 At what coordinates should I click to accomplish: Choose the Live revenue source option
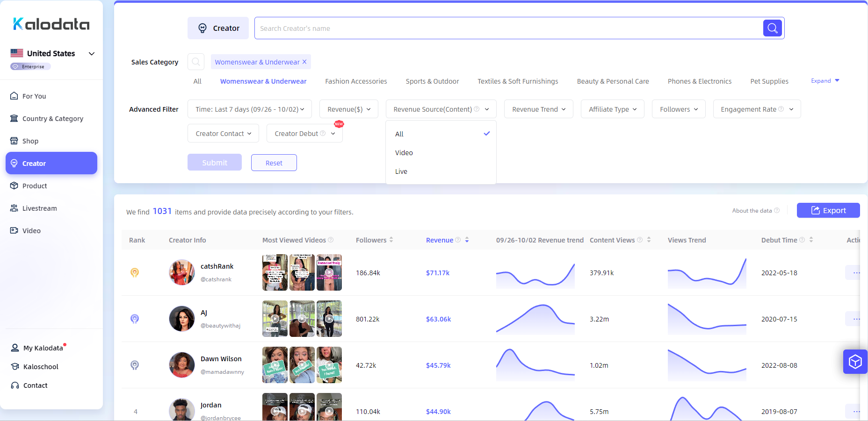click(x=401, y=171)
